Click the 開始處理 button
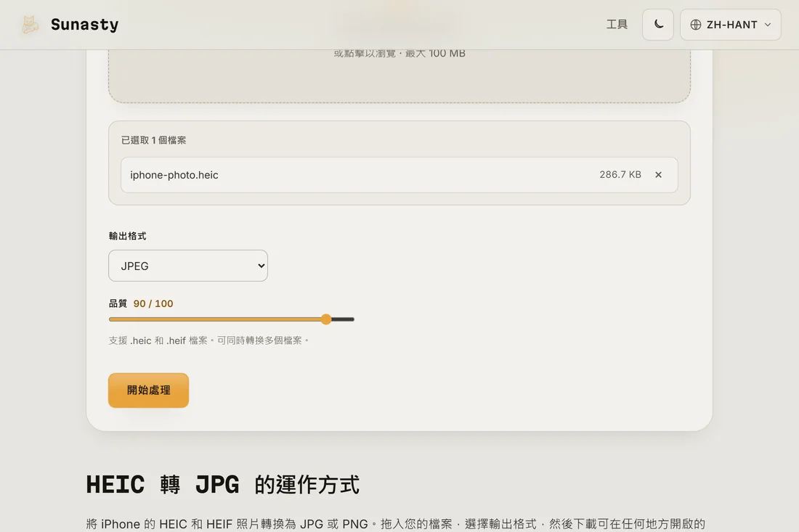Image resolution: width=799 pixels, height=532 pixels. (148, 390)
